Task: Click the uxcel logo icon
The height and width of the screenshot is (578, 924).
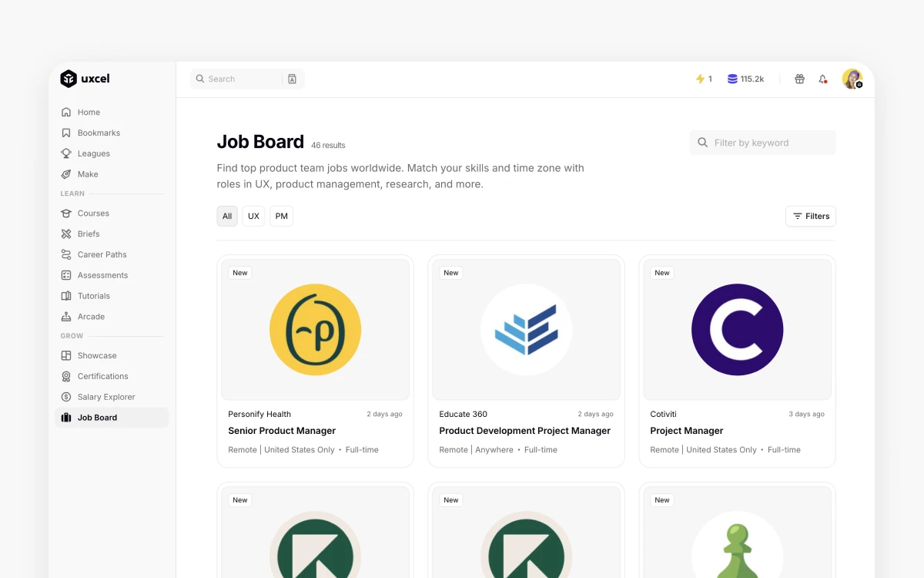Action: coord(69,79)
